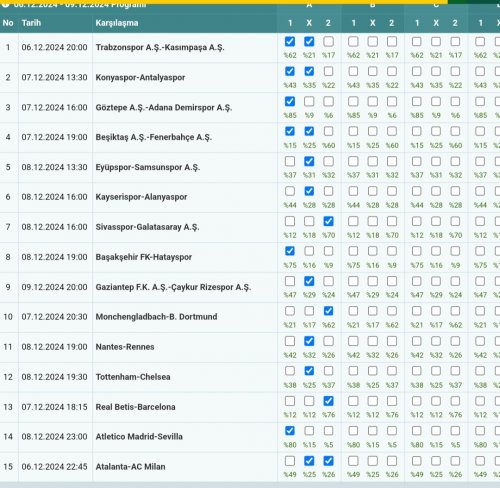The width and height of the screenshot is (500, 488).
Task: Click date '08.12.2024 23:00'
Action: (54, 437)
